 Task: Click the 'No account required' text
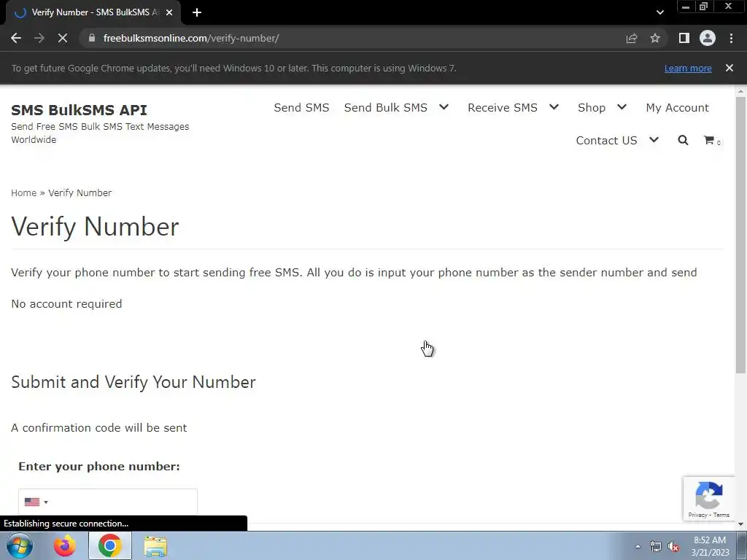(x=66, y=304)
